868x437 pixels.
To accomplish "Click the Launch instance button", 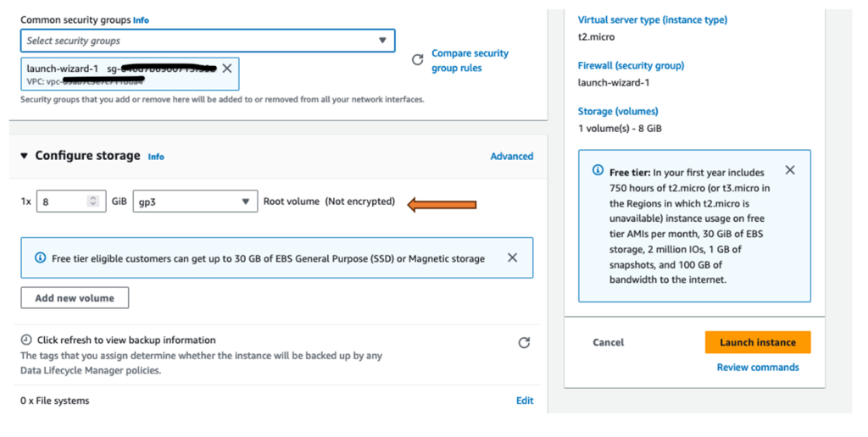I will (758, 342).
